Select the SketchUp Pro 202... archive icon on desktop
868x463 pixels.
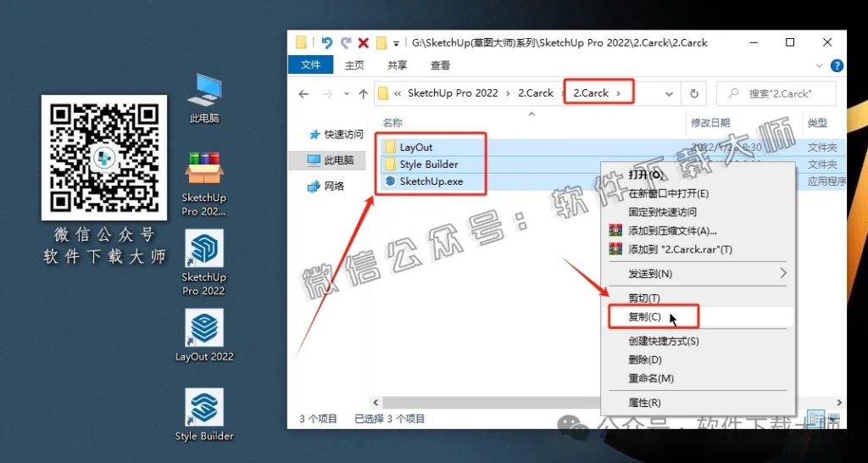coord(204,184)
